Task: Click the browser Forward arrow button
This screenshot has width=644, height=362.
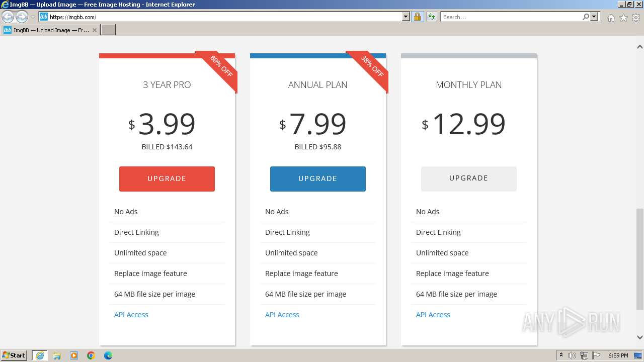Action: 22,17
